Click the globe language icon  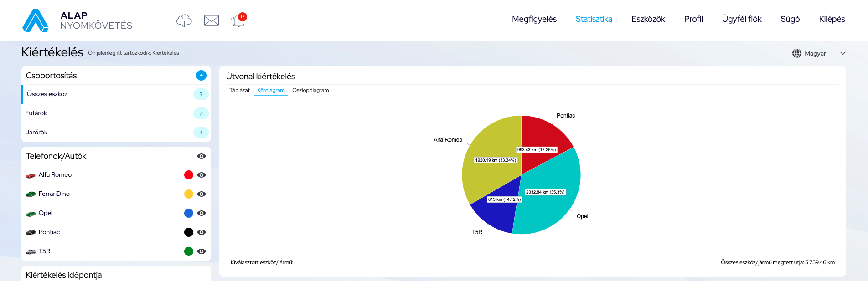pyautogui.click(x=796, y=53)
